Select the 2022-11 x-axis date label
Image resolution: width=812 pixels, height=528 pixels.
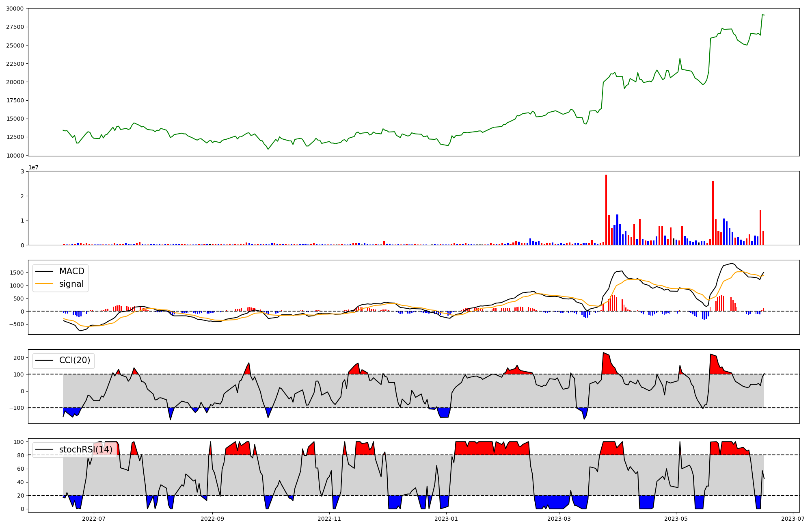(x=329, y=519)
